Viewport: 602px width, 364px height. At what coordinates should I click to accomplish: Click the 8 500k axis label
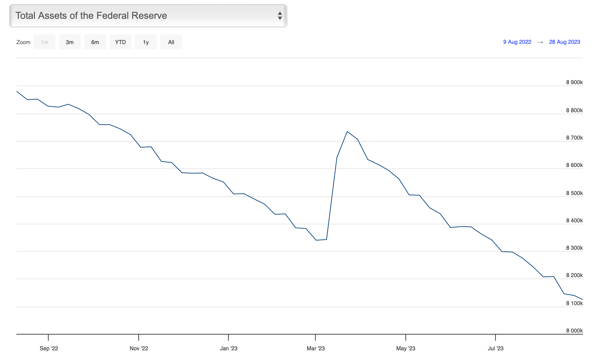pyautogui.click(x=574, y=193)
